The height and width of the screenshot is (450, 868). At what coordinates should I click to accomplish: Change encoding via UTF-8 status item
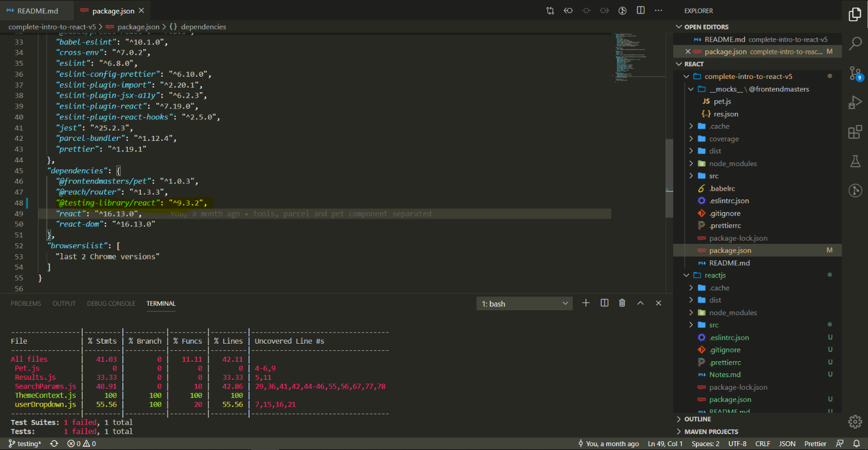point(737,444)
